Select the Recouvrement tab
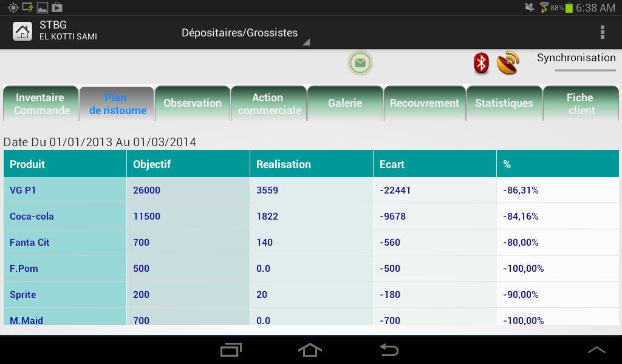This screenshot has height=364, width=622. (425, 104)
